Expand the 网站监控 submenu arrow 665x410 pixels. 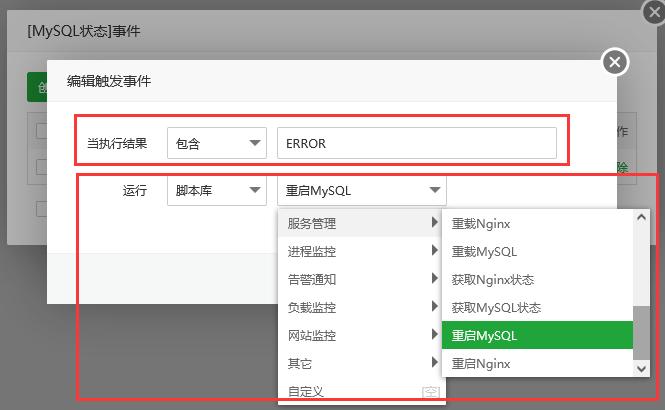434,335
